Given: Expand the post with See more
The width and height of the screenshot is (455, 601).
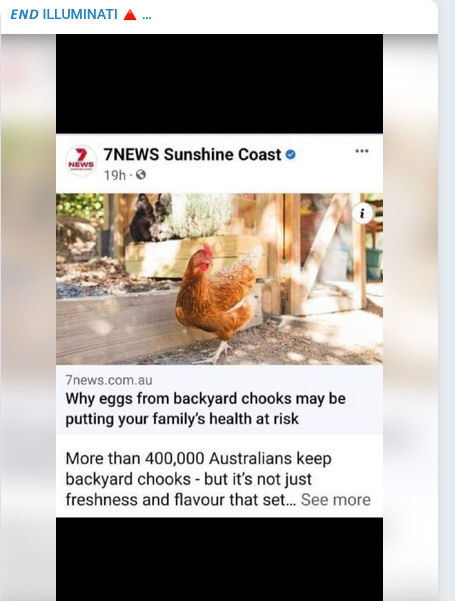Looking at the screenshot, I should [336, 500].
